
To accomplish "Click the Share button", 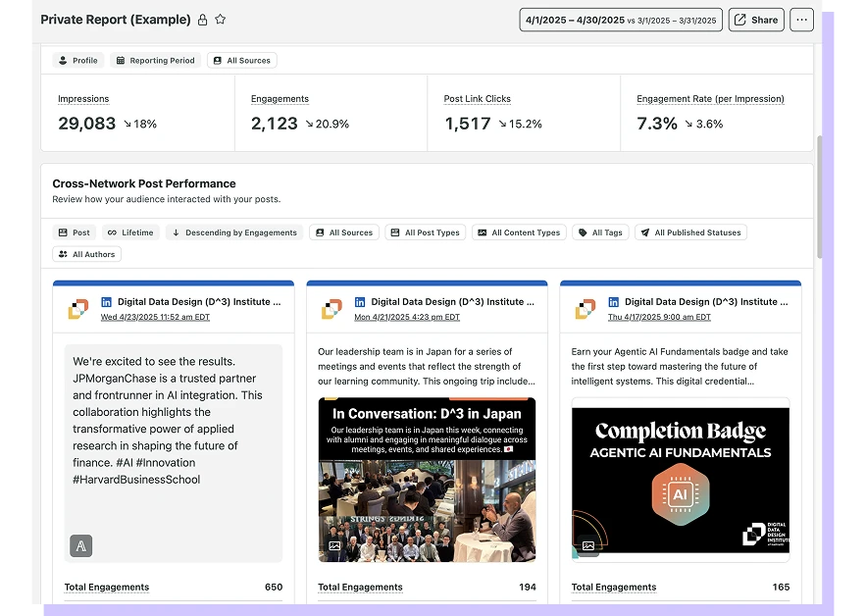I will 756,20.
